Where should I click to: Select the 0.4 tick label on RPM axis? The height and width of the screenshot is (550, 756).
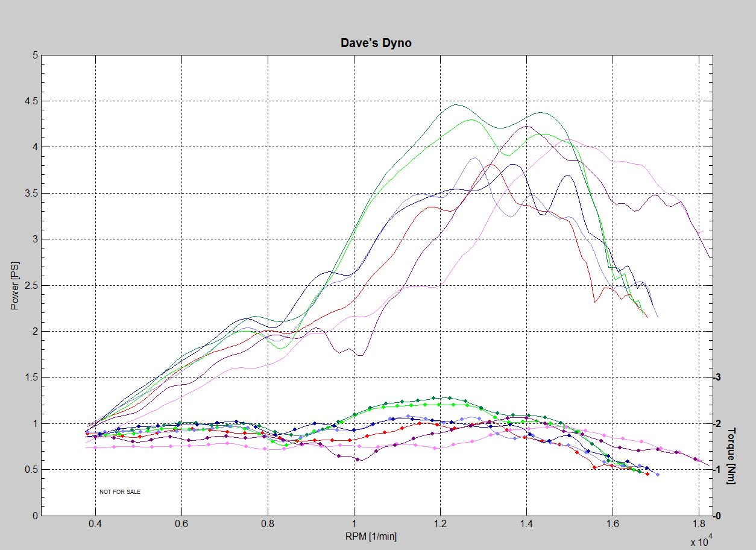(95, 525)
